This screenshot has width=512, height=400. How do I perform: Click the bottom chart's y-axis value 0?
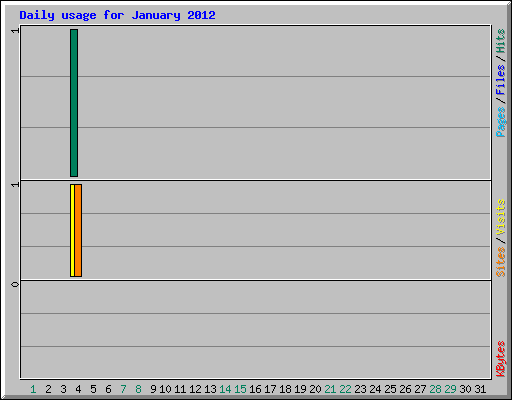(15, 284)
